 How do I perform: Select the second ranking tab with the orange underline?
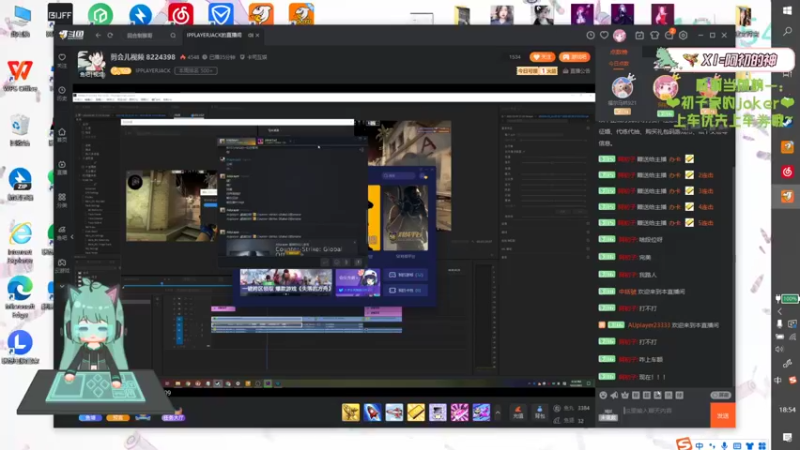[x=618, y=64]
